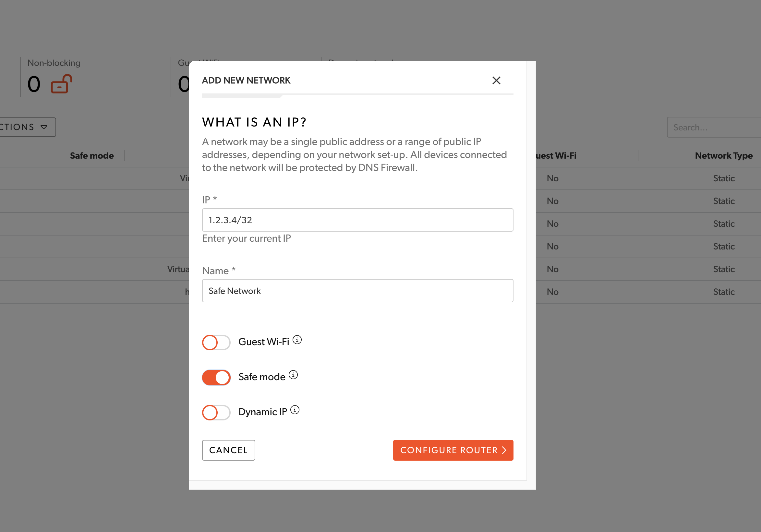Click the Name input field
Image resolution: width=761 pixels, height=532 pixels.
(357, 291)
